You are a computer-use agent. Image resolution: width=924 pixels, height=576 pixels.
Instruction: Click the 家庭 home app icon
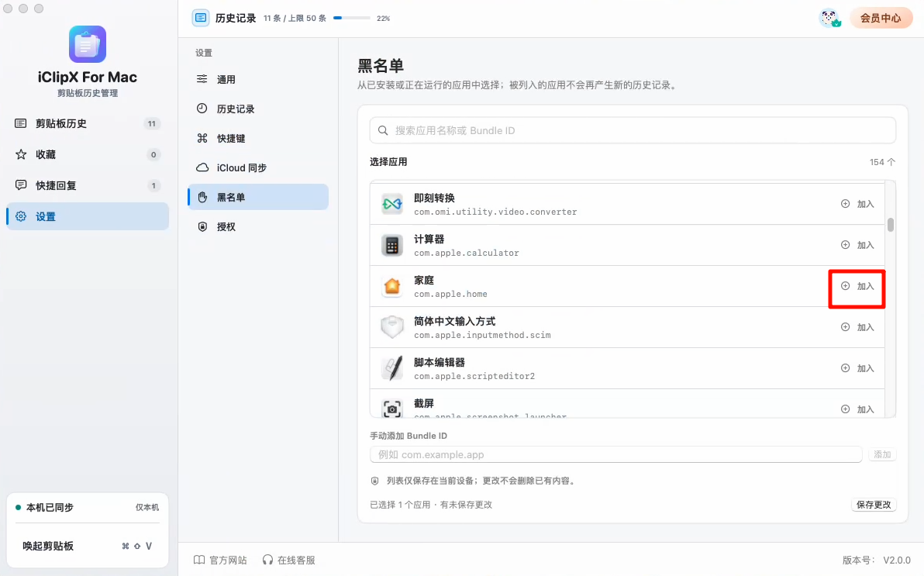392,287
